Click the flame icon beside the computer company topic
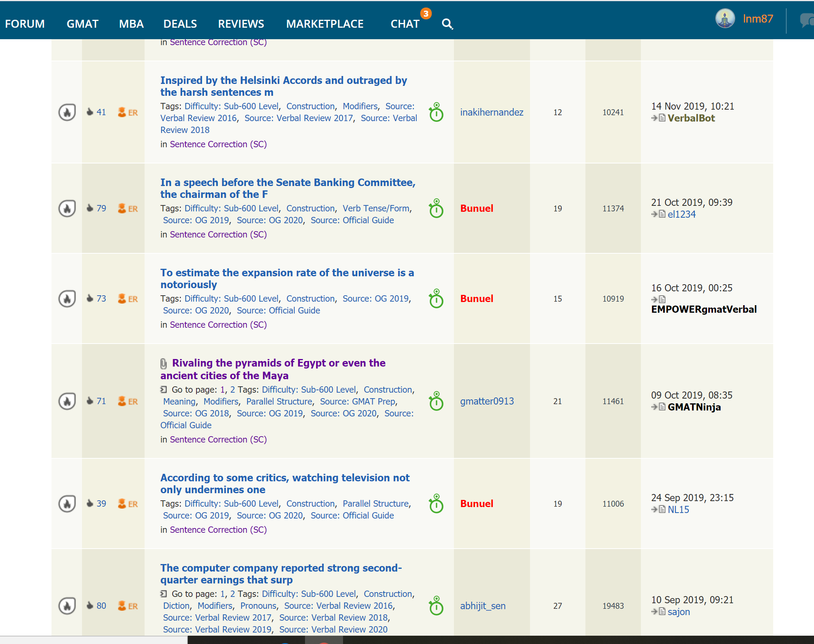 [67, 606]
